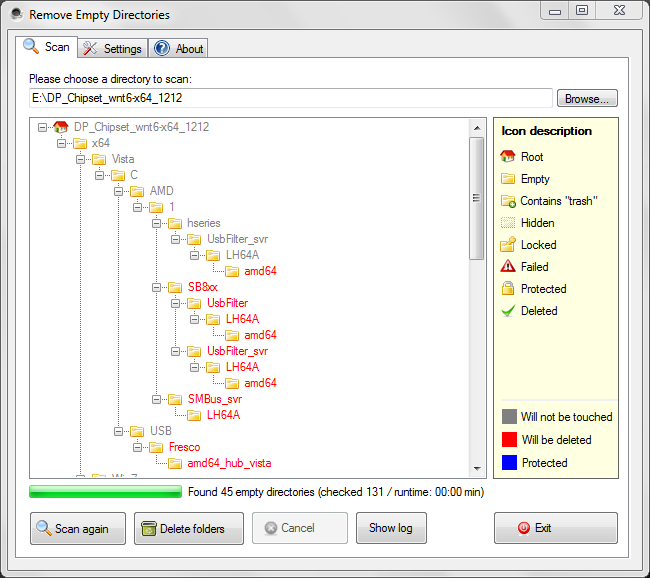Click the blue Protected color swatch
This screenshot has width=650, height=578.
click(509, 463)
